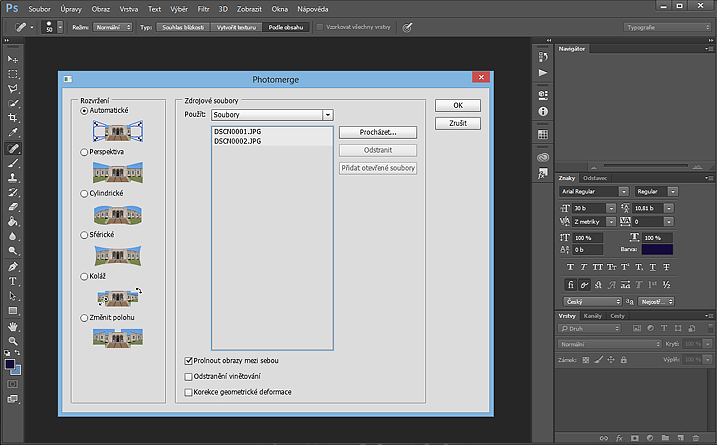This screenshot has height=445, width=717.
Task: Click the foreground color swatch
Action: 10,365
